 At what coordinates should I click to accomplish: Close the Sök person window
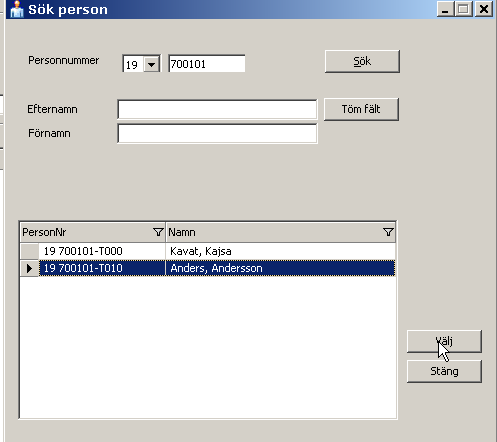coord(484,9)
